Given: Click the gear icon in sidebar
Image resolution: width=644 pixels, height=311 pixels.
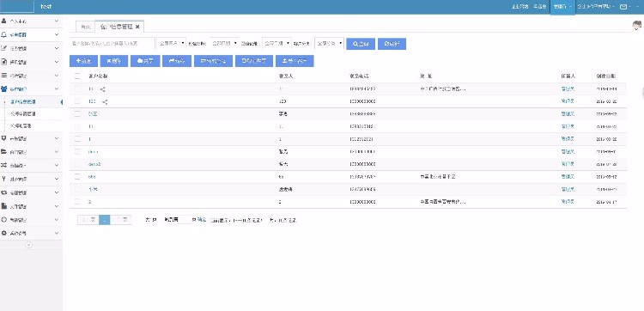Looking at the screenshot, I should point(4,233).
